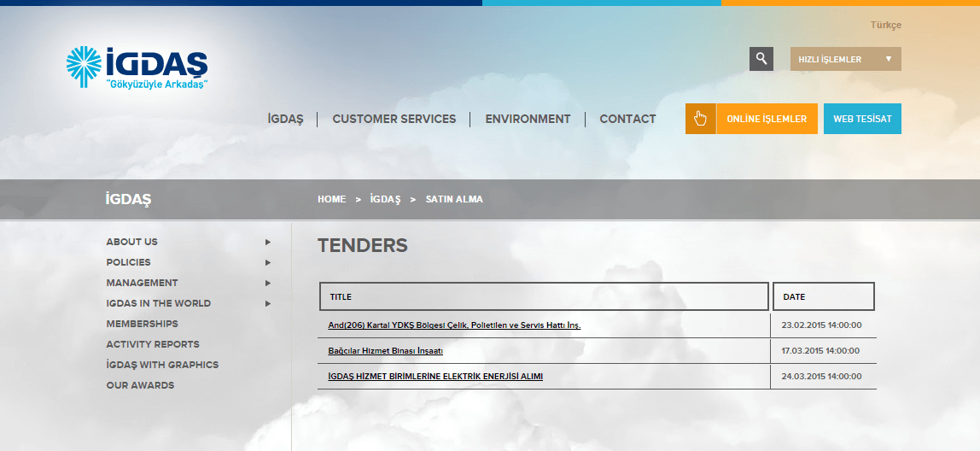The height and width of the screenshot is (451, 980).
Task: Click the Online İşlemler button
Action: (767, 119)
